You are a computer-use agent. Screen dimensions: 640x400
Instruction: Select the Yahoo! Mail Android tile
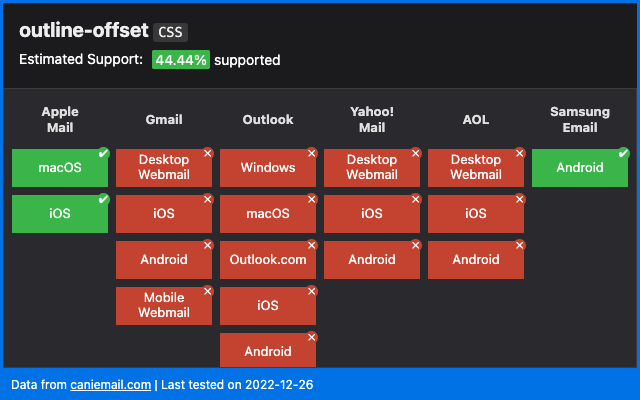372,260
